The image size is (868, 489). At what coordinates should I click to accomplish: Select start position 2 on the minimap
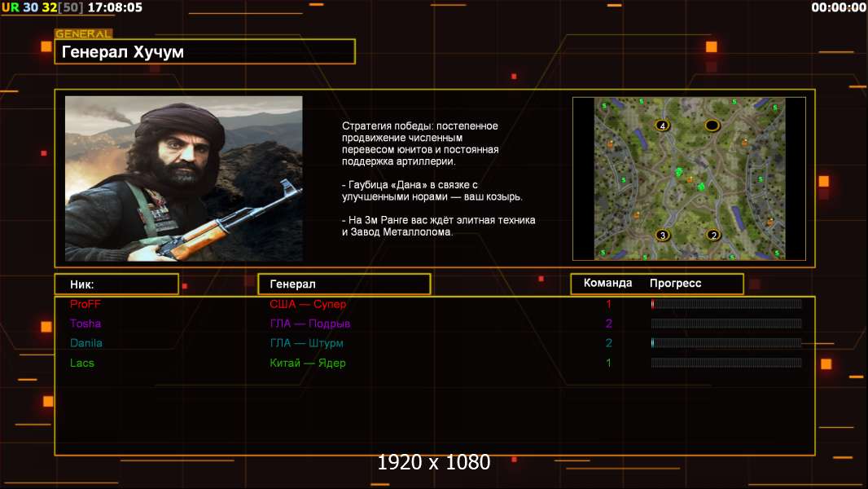point(713,235)
